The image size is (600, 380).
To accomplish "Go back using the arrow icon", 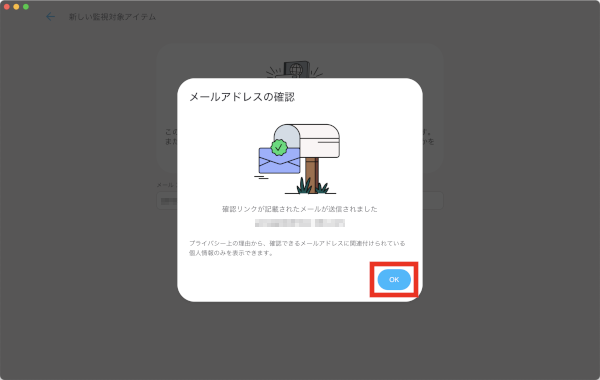I will coord(51,17).
